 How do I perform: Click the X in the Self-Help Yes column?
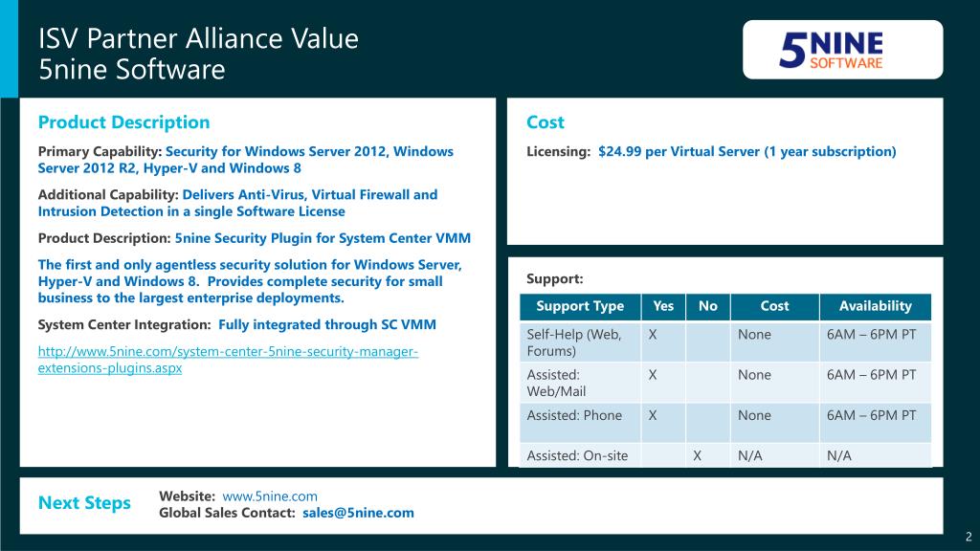coord(653,335)
